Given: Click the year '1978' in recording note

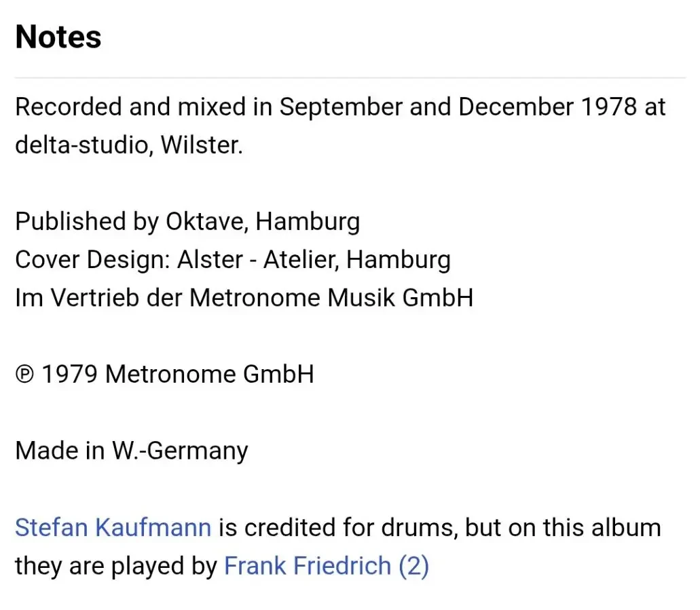Looking at the screenshot, I should (x=610, y=107).
